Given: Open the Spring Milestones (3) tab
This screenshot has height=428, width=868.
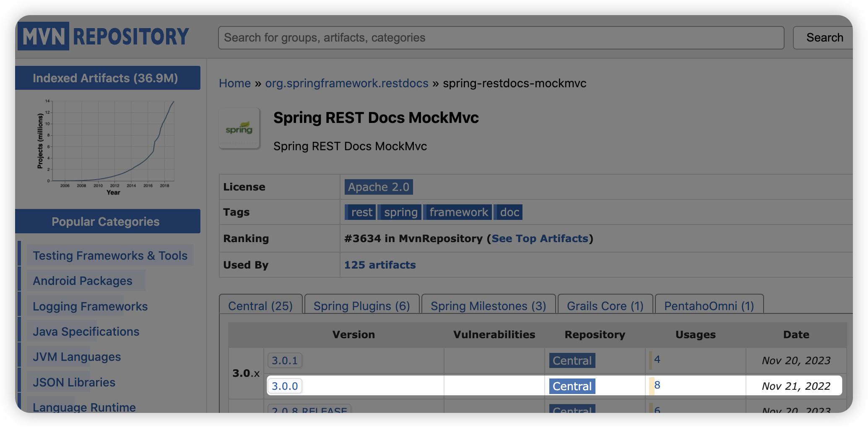Looking at the screenshot, I should (488, 306).
